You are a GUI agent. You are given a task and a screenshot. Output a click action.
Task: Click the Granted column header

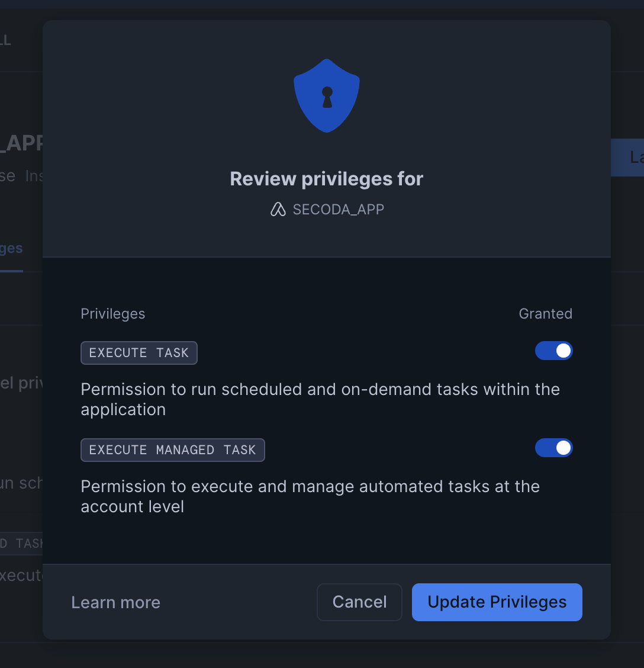(x=545, y=314)
